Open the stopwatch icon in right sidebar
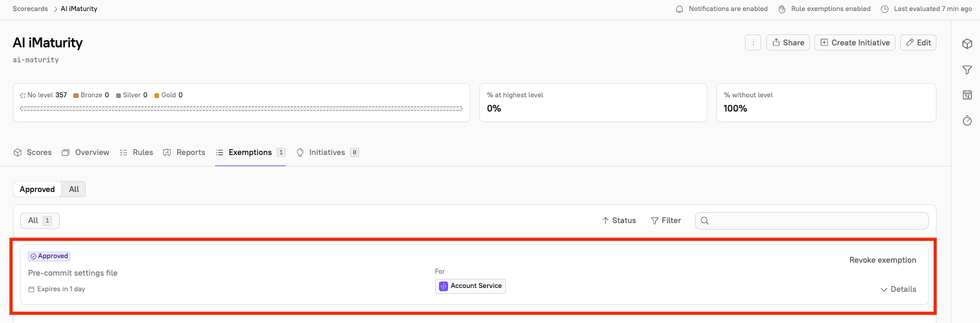This screenshot has height=323, width=980. tap(966, 121)
